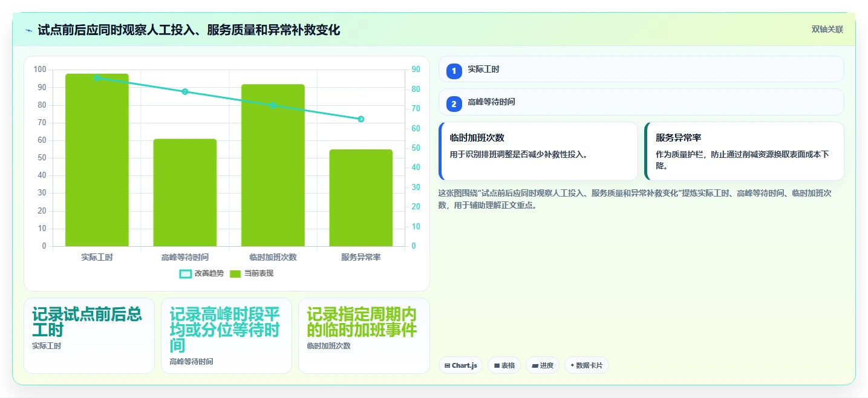Screen dimensions: 868x398
Task: Click small 高峰等待时间 caption in second data card
Action: (191, 362)
